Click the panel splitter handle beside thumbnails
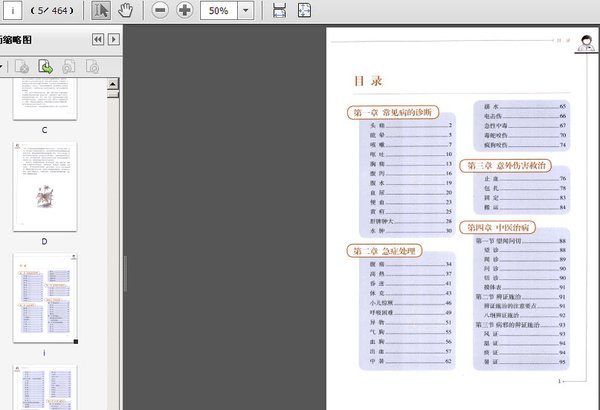The height and width of the screenshot is (410, 600). (125, 274)
